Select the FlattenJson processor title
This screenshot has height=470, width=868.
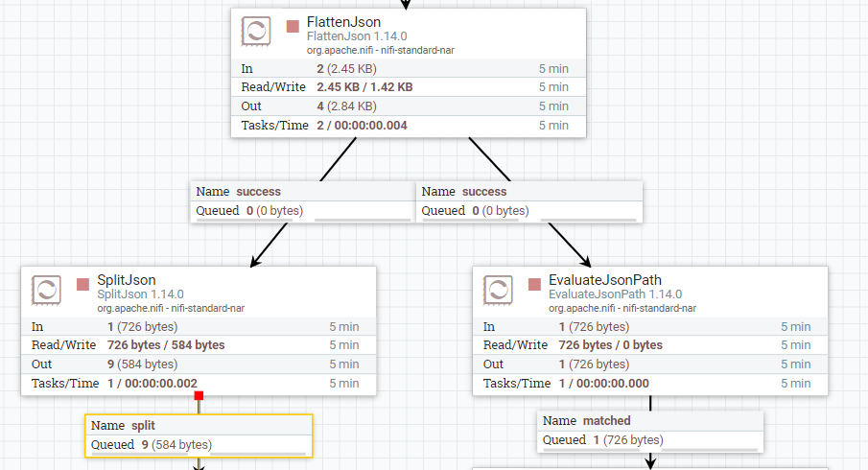point(343,22)
